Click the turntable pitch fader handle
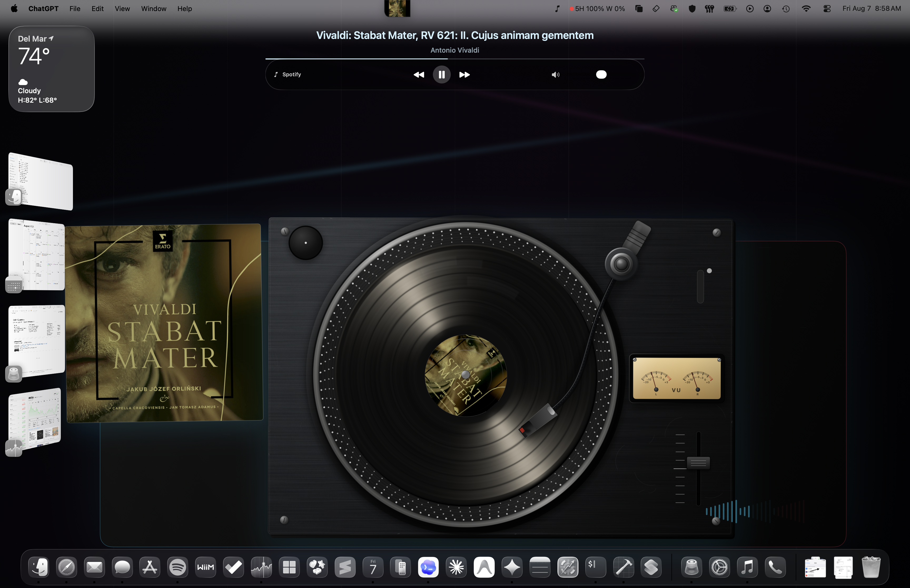910x588 pixels. click(698, 463)
